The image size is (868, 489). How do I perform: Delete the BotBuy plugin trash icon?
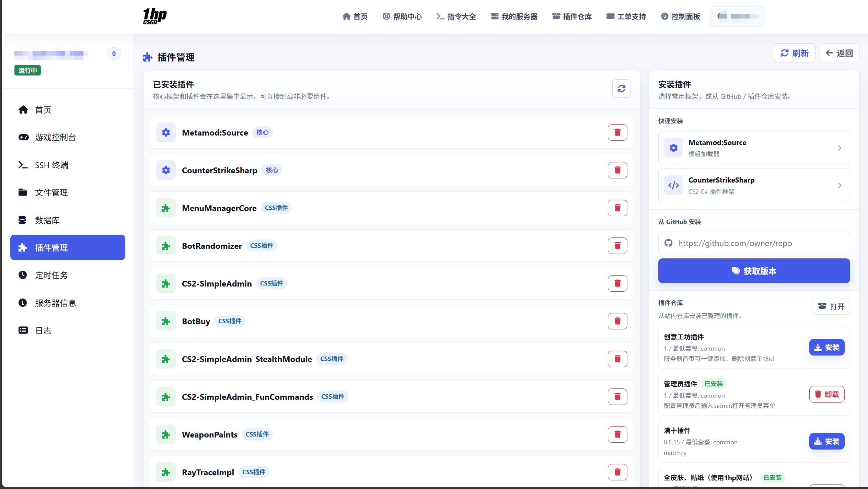click(x=617, y=321)
